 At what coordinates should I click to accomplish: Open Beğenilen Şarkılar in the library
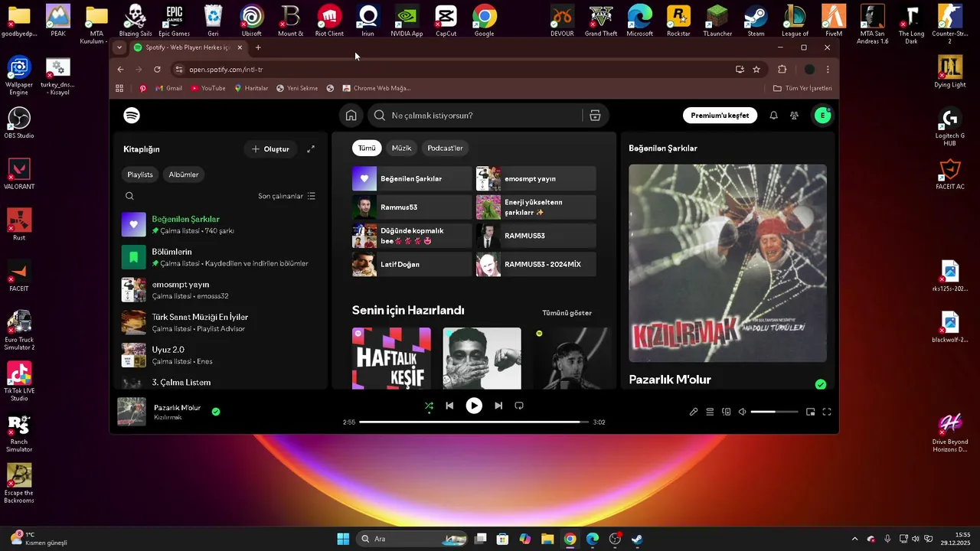coord(220,224)
